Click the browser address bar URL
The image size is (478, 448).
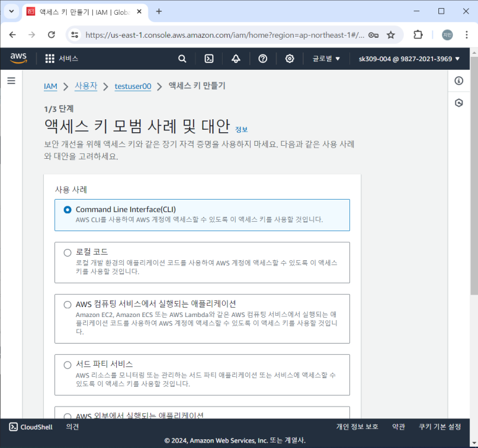point(224,35)
